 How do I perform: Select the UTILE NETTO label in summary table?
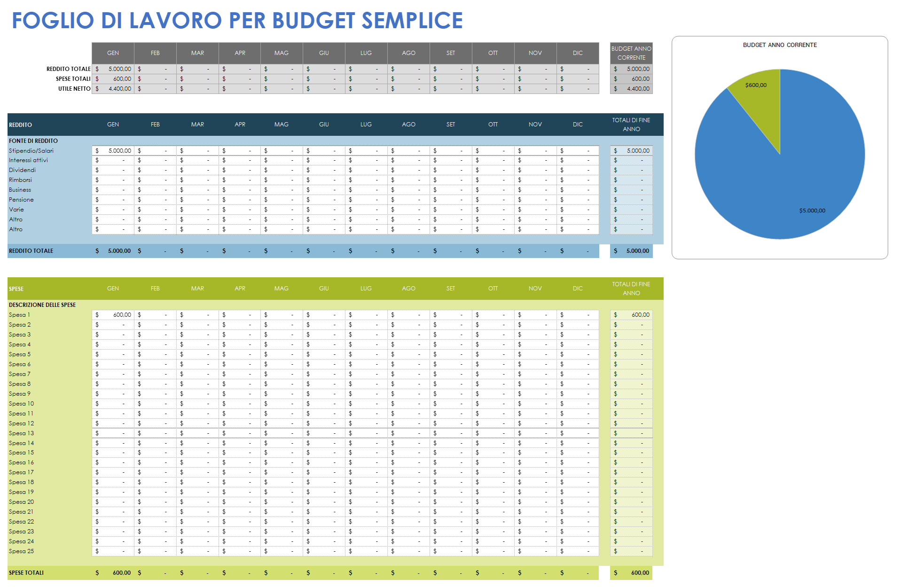tap(74, 89)
